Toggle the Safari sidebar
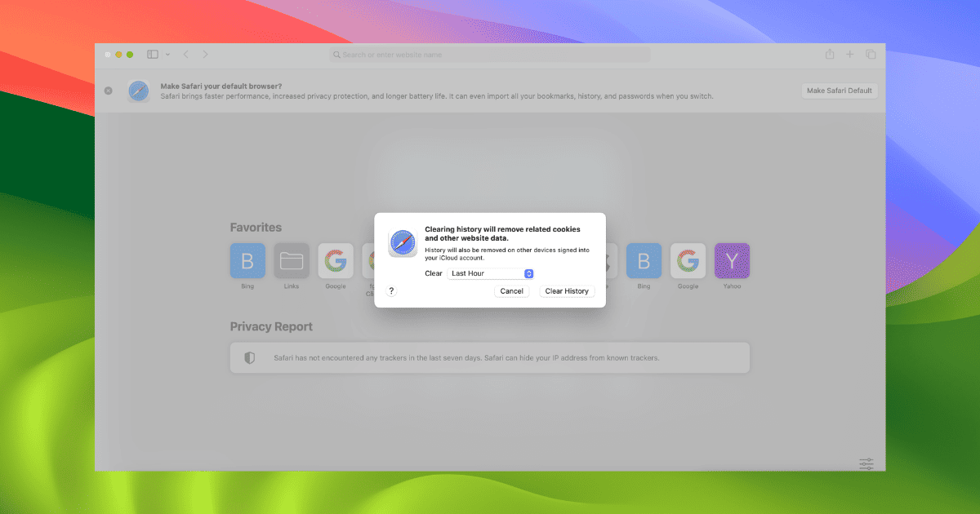Image resolution: width=980 pixels, height=514 pixels. pos(153,55)
